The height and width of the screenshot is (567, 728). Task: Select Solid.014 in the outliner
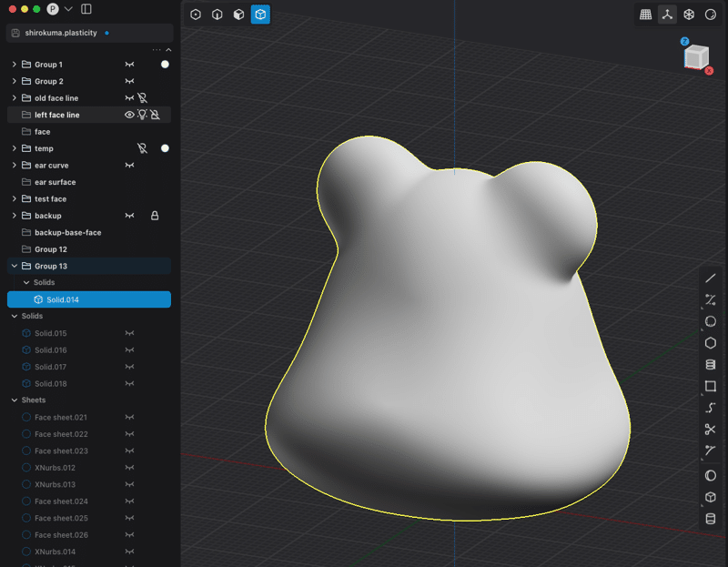pos(89,299)
